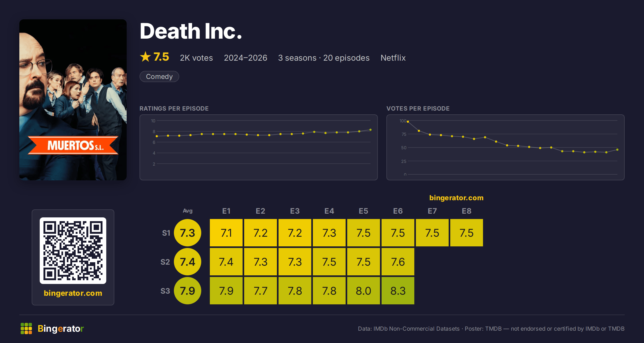The image size is (644, 343).
Task: Click the Bingerator wordmark in the footer
Action: click(61, 329)
